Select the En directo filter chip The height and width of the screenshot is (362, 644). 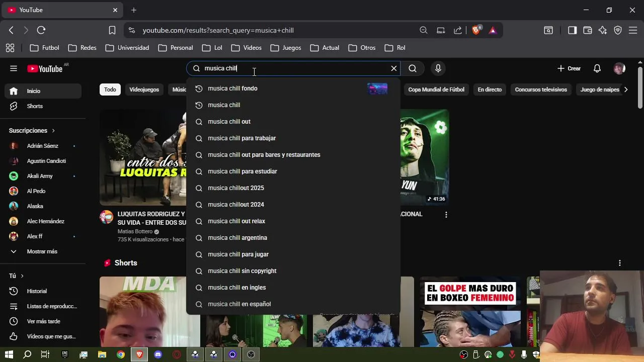490,89
